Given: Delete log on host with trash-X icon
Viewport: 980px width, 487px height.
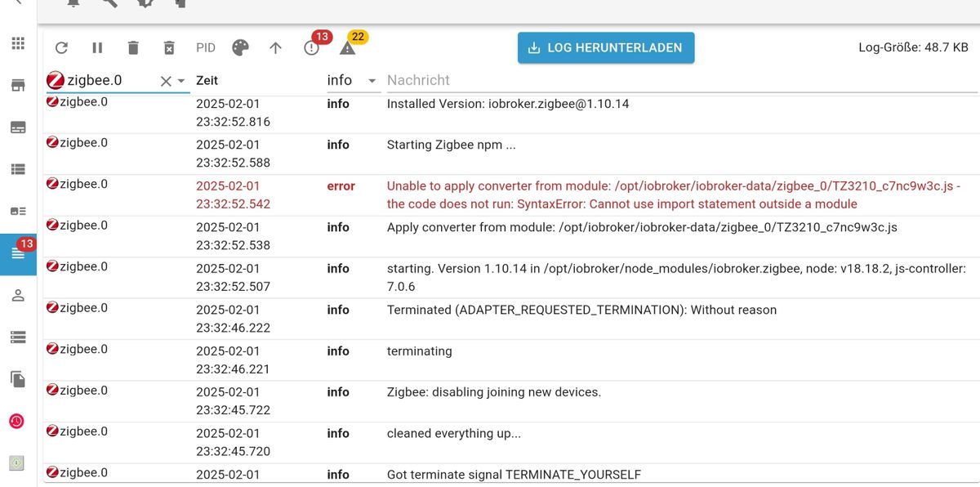Looking at the screenshot, I should [x=169, y=48].
